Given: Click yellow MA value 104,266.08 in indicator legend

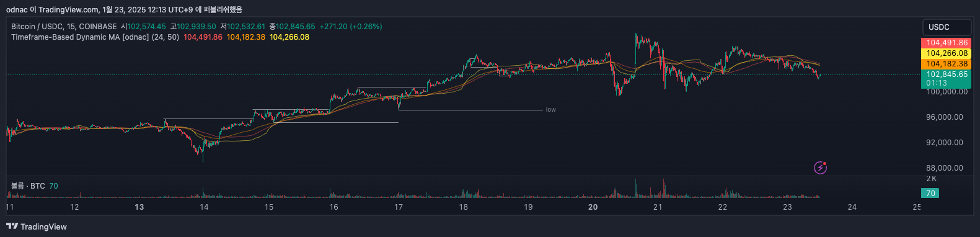Looking at the screenshot, I should 289,37.
